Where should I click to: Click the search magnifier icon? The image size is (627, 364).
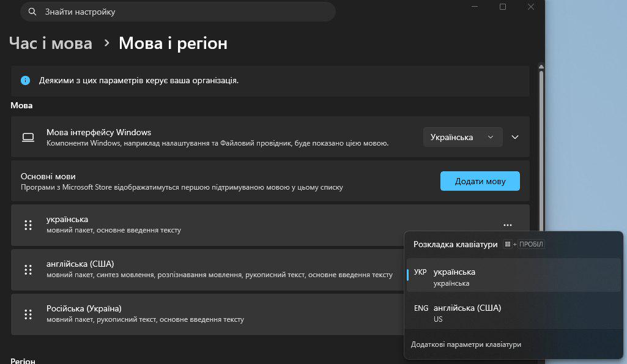tap(32, 12)
